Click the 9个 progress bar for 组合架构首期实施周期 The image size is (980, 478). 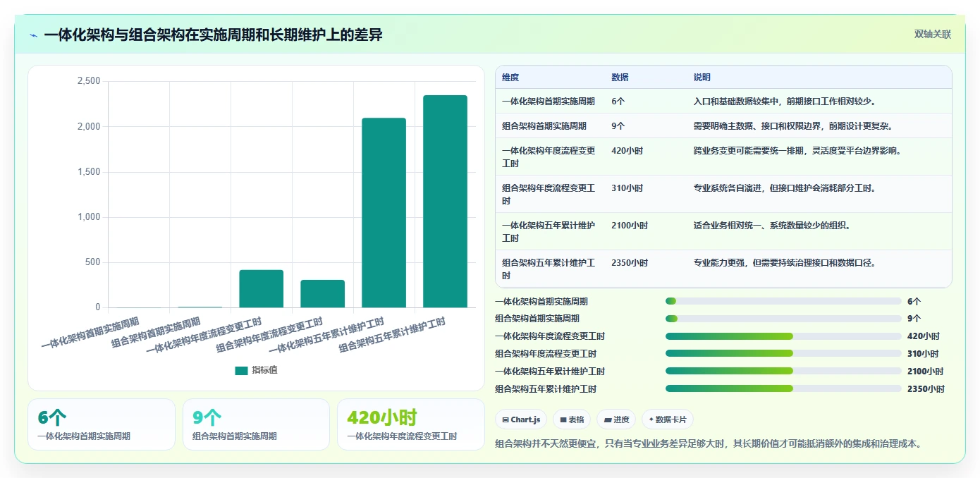[x=783, y=319]
